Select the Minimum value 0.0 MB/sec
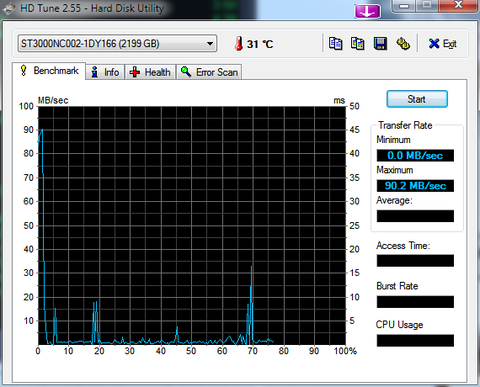Image resolution: width=480 pixels, height=387 pixels. pos(415,155)
